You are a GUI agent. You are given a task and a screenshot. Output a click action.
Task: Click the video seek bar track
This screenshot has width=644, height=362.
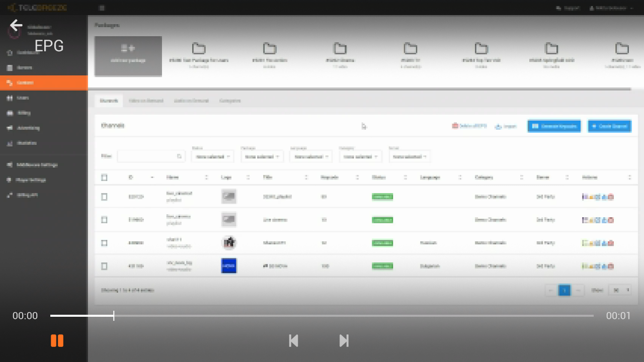point(322,316)
